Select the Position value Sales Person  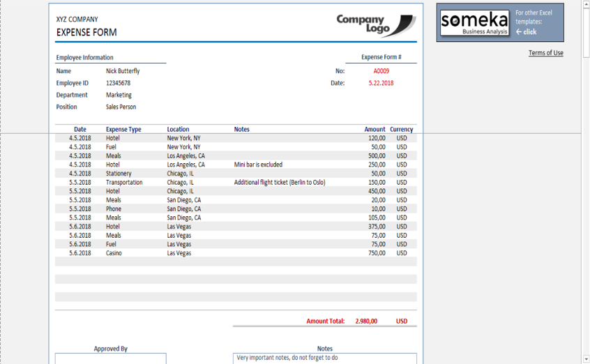[121, 107]
